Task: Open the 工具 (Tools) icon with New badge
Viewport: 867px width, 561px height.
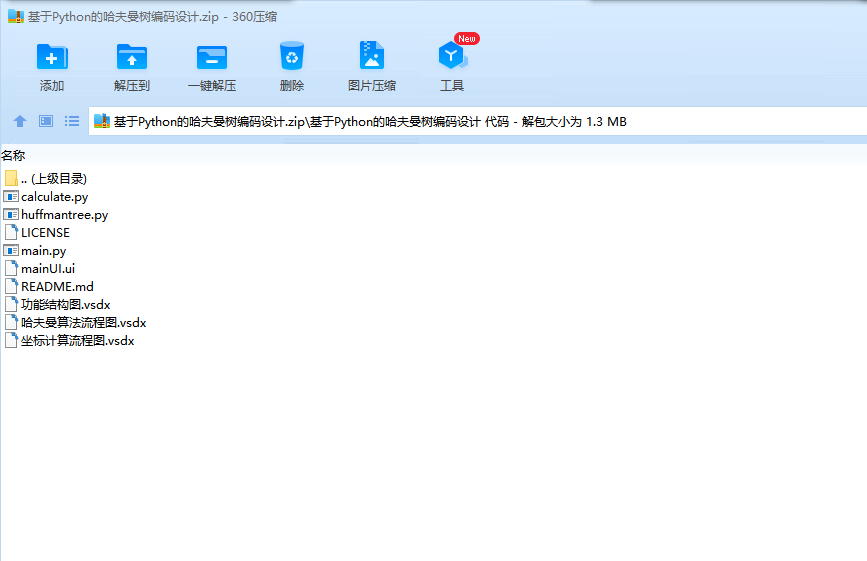Action: tap(452, 55)
